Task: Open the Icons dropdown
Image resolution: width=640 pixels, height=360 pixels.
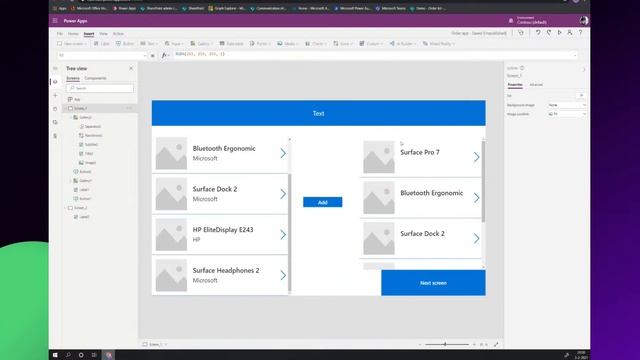Action: 343,44
